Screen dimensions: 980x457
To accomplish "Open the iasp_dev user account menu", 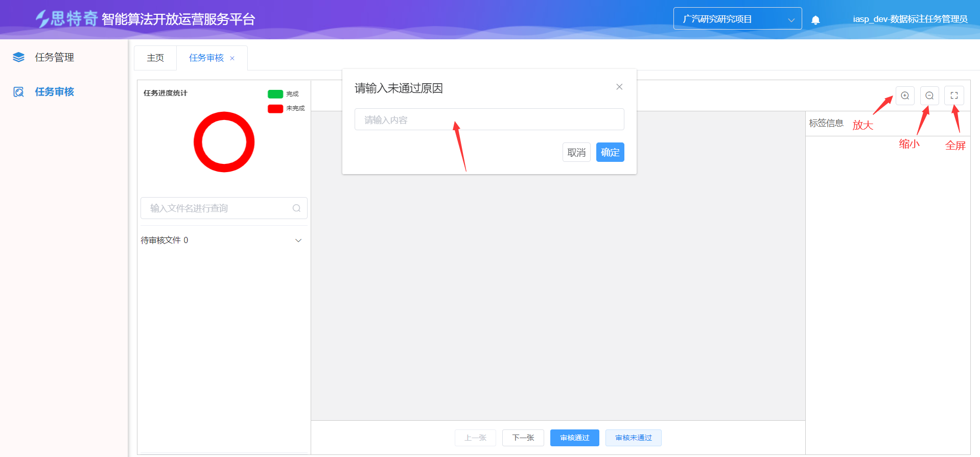I will click(909, 19).
